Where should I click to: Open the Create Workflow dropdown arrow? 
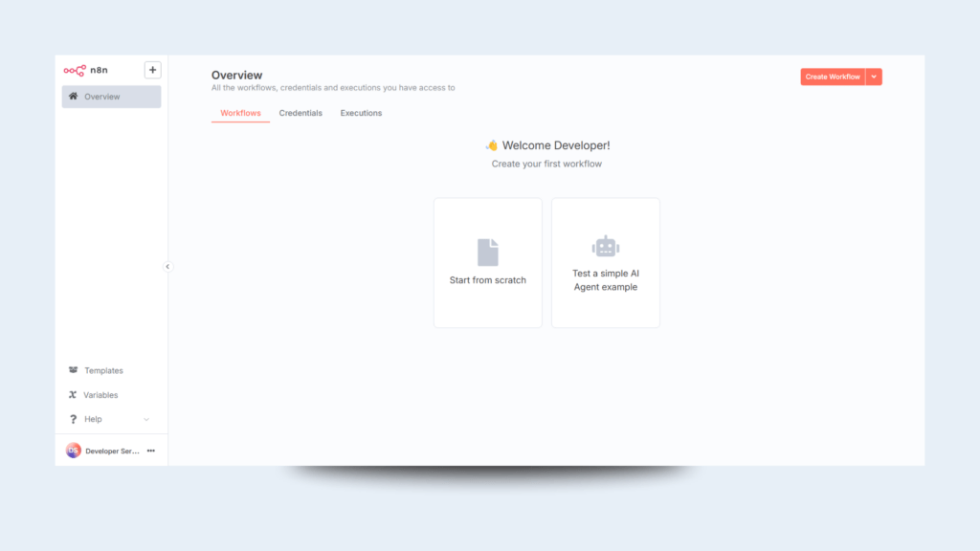pos(874,77)
